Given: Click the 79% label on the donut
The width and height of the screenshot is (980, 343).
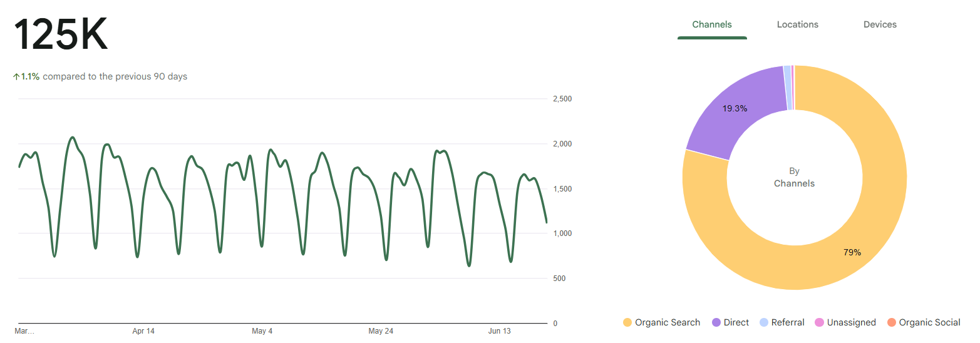Looking at the screenshot, I should 852,252.
